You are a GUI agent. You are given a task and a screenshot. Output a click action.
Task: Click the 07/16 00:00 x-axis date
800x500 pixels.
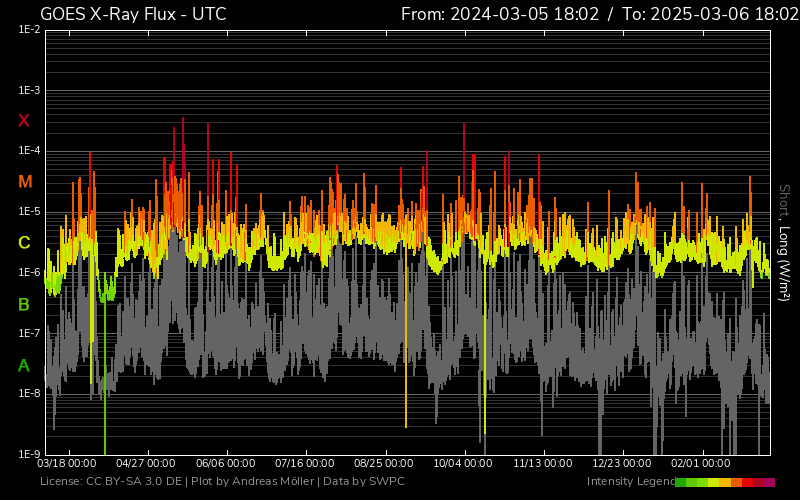click(x=305, y=464)
